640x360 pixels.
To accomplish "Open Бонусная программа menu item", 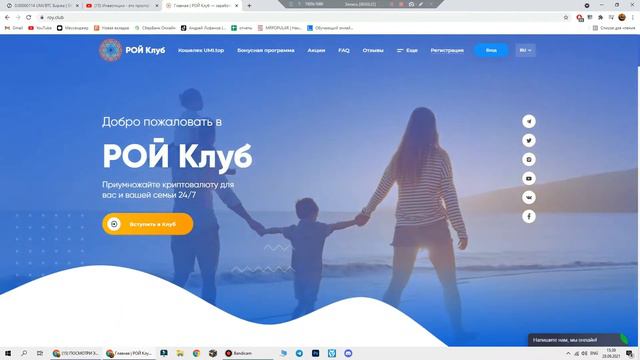I will coord(266,50).
